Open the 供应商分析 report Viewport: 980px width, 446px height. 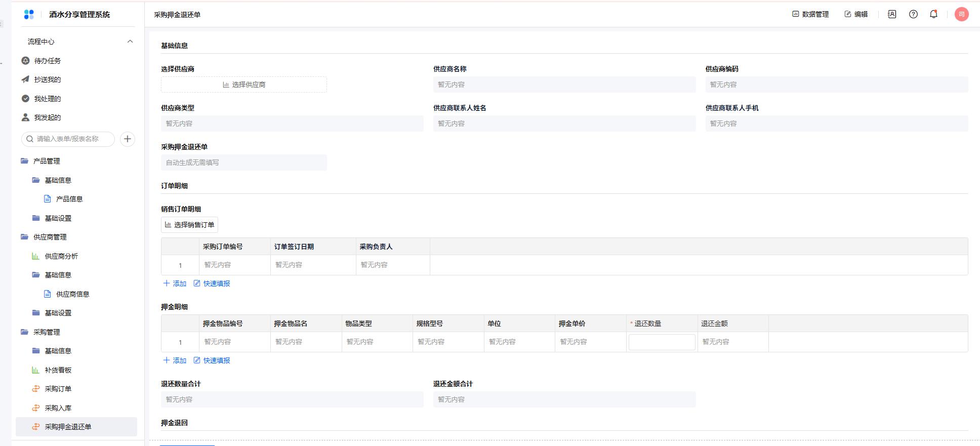tap(76, 256)
